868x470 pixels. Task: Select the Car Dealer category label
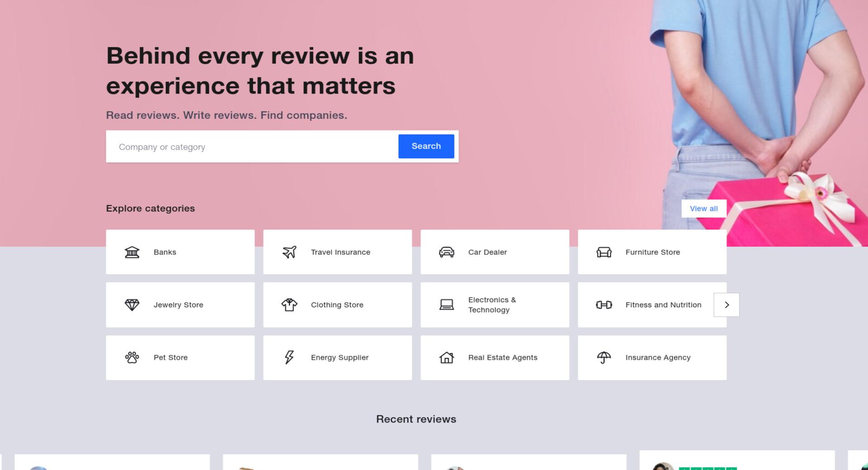[487, 252]
